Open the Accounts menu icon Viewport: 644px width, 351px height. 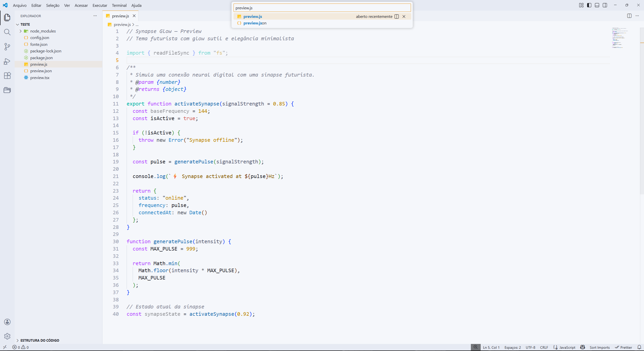(x=7, y=322)
